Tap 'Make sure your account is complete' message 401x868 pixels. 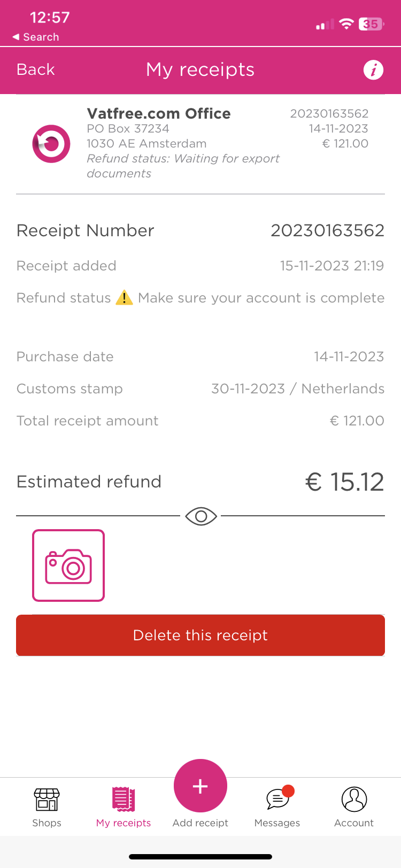point(261,298)
